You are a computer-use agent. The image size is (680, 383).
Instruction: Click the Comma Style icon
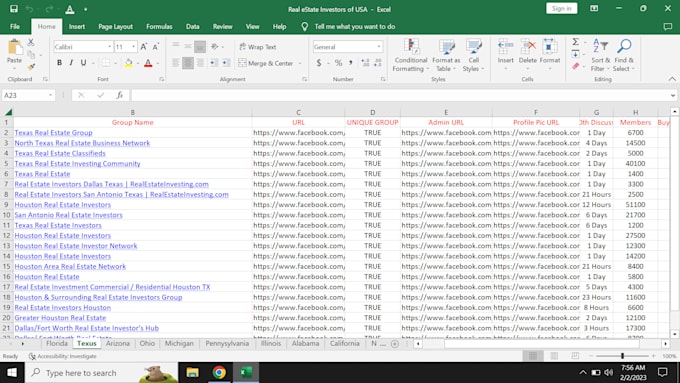(x=350, y=63)
